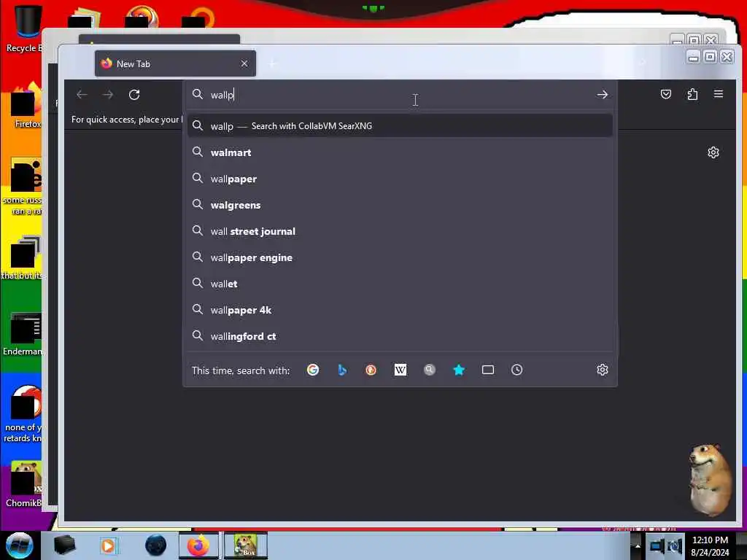Click the media player taskbar icon
747x560 pixels.
pos(108,545)
